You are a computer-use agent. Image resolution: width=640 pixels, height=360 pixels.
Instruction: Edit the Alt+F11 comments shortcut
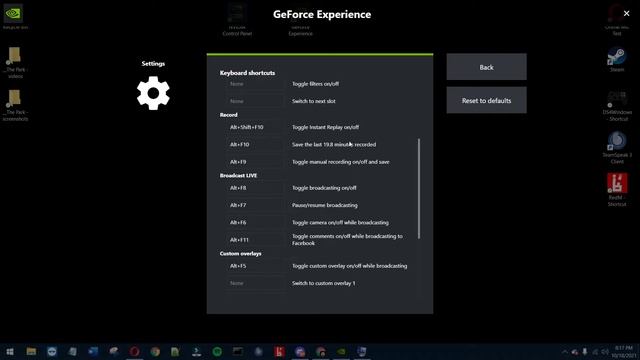tap(254, 240)
